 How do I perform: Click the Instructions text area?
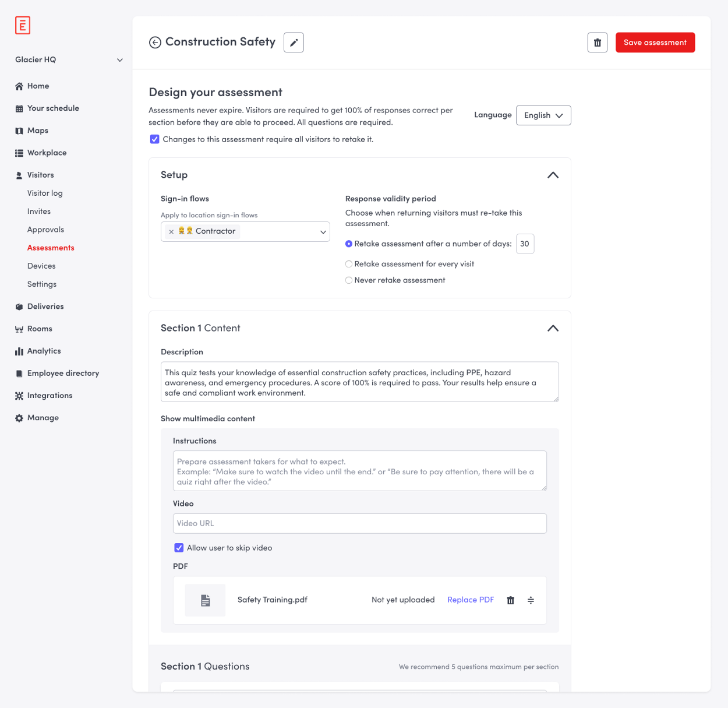pos(360,471)
